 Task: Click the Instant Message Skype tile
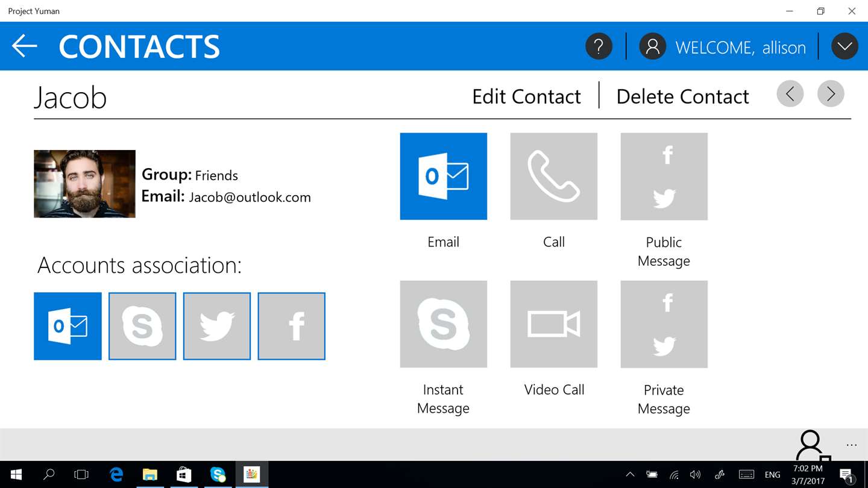[444, 324]
